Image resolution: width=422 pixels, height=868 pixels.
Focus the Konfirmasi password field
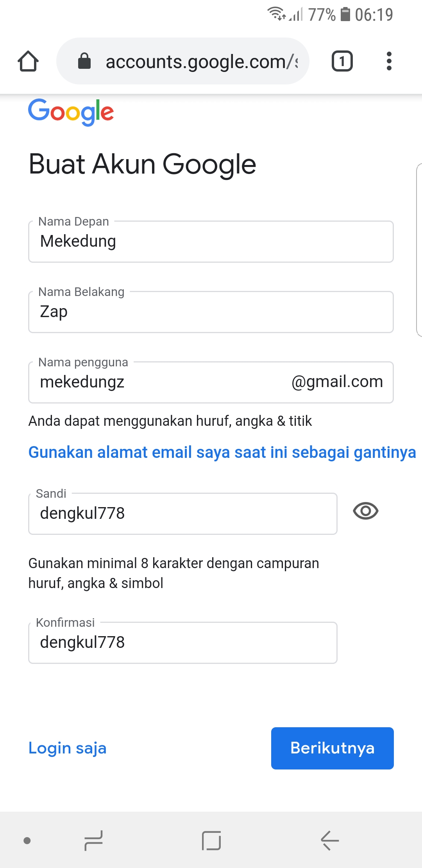pyautogui.click(x=183, y=643)
